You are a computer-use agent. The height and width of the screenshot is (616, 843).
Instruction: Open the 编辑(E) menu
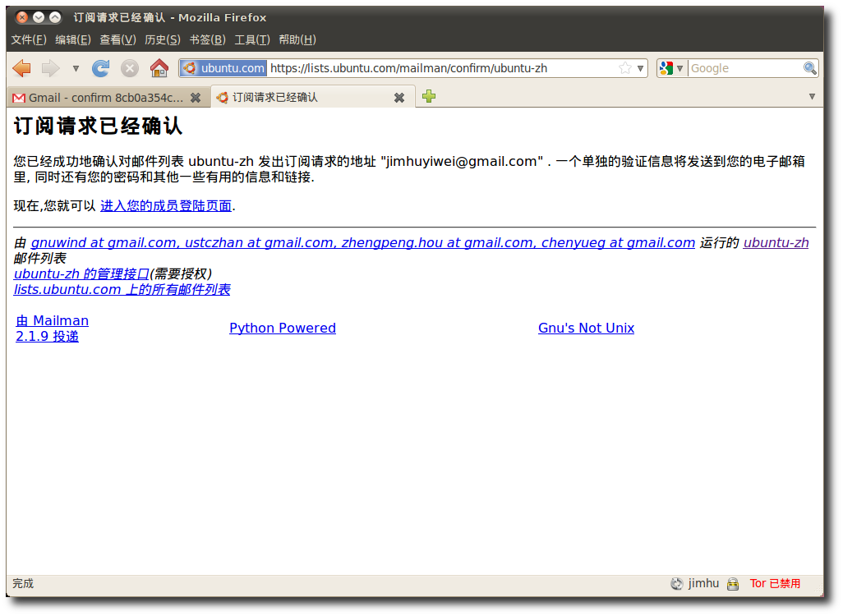point(72,39)
